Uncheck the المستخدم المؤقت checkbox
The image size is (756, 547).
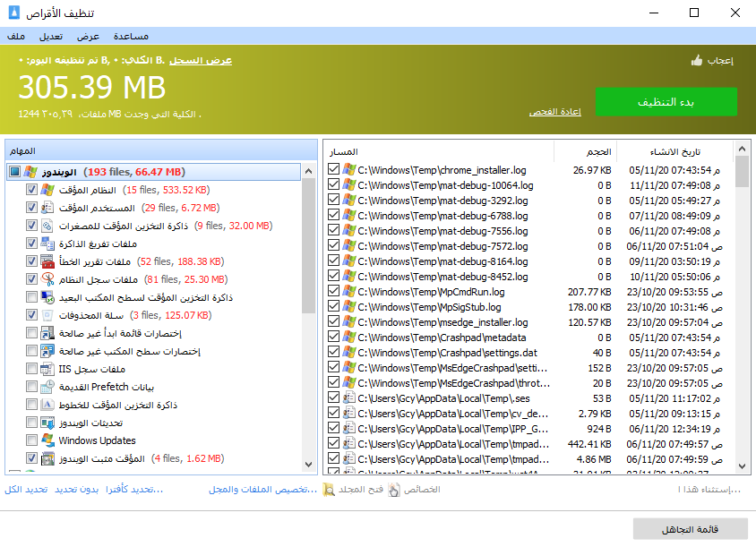point(31,208)
